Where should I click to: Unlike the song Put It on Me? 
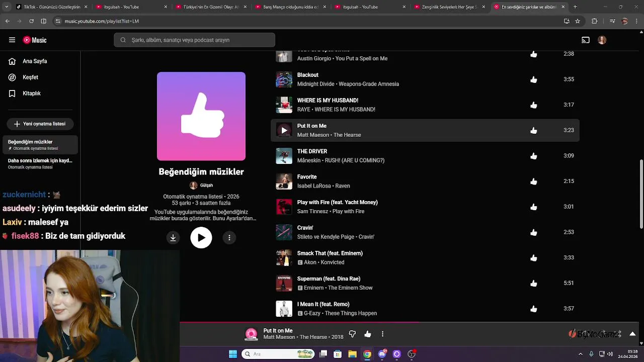point(534,130)
